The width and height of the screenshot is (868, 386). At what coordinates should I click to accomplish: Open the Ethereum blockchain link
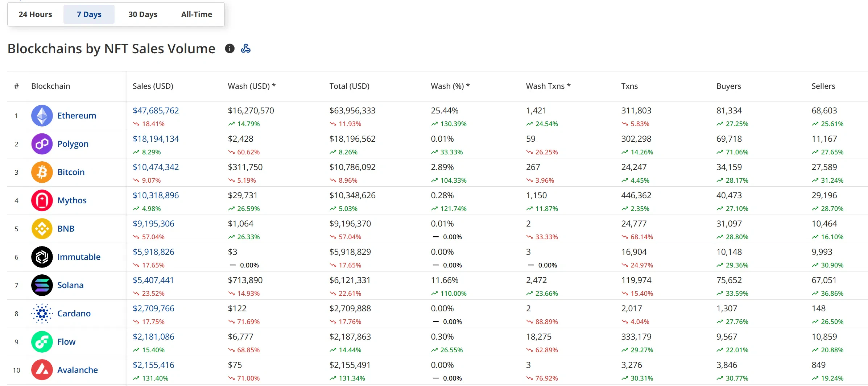tap(77, 116)
